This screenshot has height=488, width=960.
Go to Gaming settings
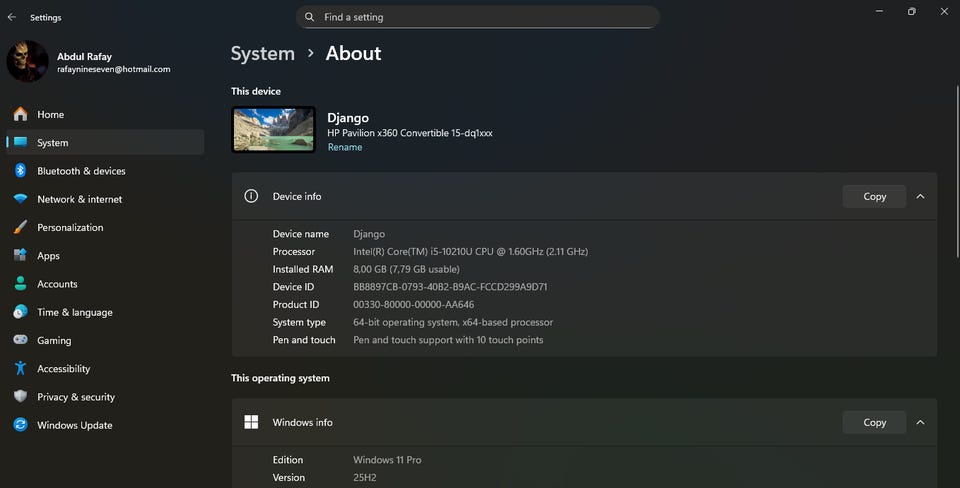(x=105, y=340)
